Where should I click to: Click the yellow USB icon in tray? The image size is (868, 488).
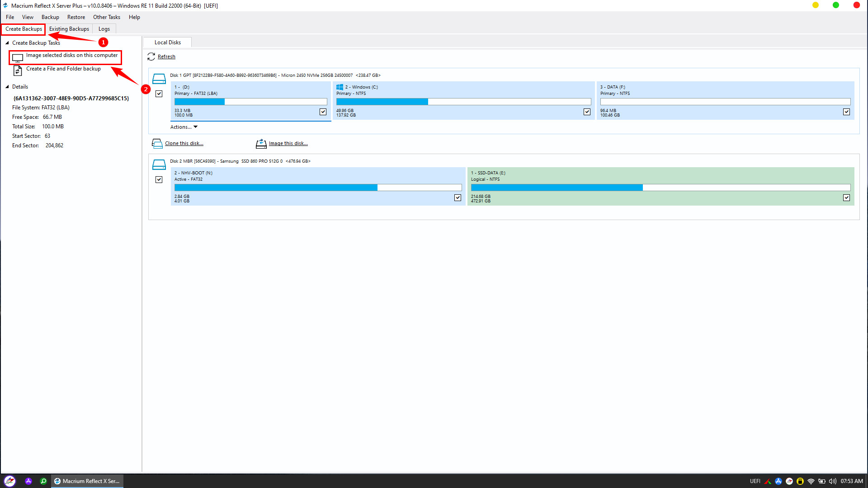800,481
